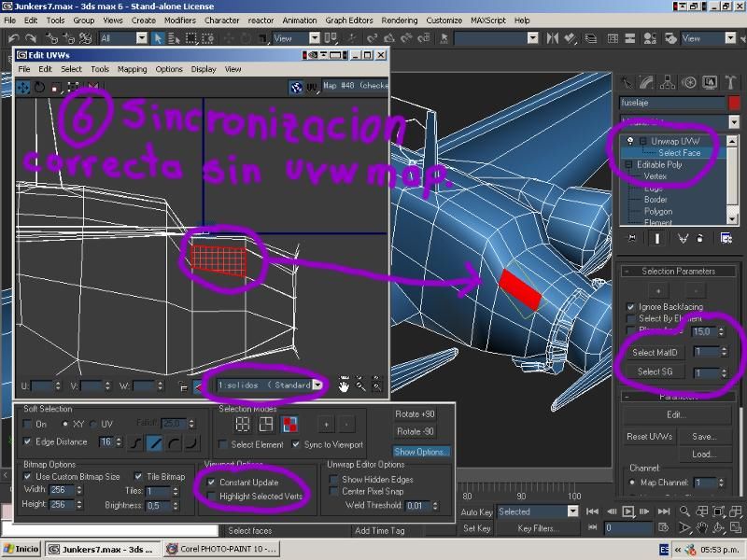Choose Face sub-object selection mode icon
Viewport: 747px width, 560px height.
(289, 424)
